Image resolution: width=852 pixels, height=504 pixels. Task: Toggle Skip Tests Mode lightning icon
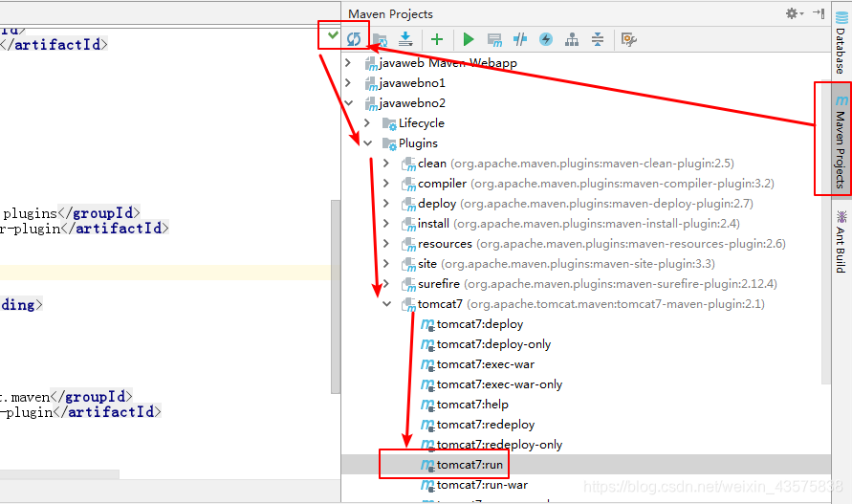tap(546, 39)
